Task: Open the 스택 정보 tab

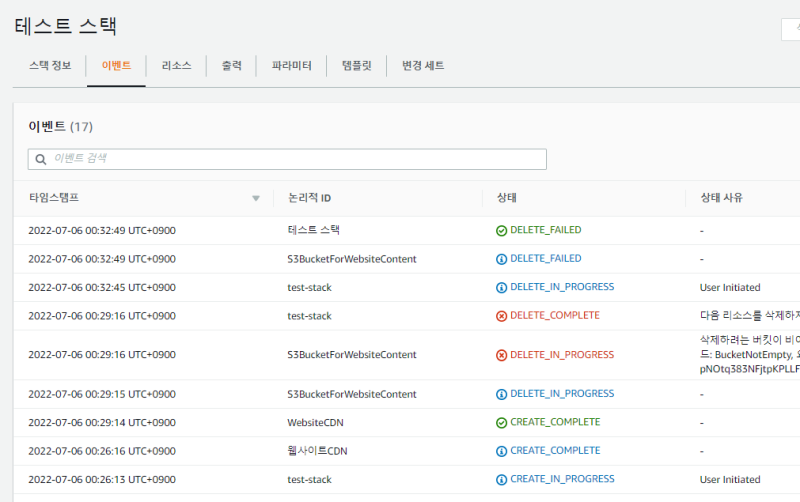Action: (50, 66)
